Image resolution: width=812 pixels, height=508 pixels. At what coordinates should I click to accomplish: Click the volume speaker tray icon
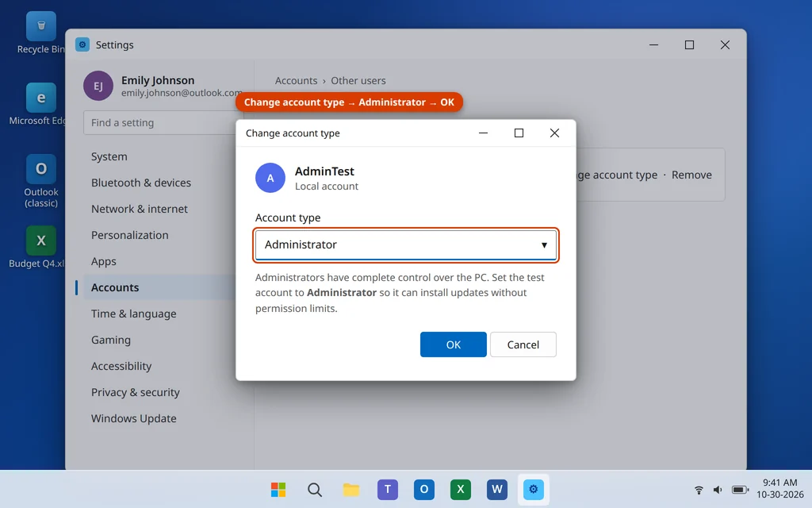click(x=717, y=490)
